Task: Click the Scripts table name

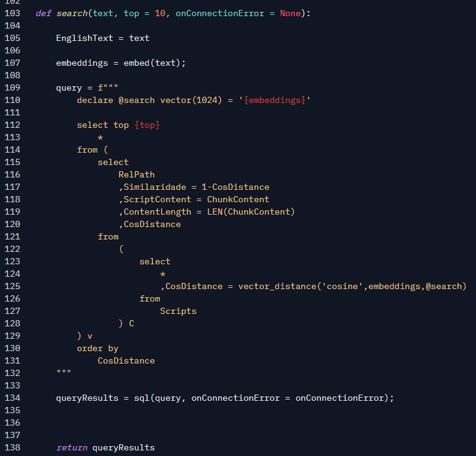Action: click(x=178, y=311)
